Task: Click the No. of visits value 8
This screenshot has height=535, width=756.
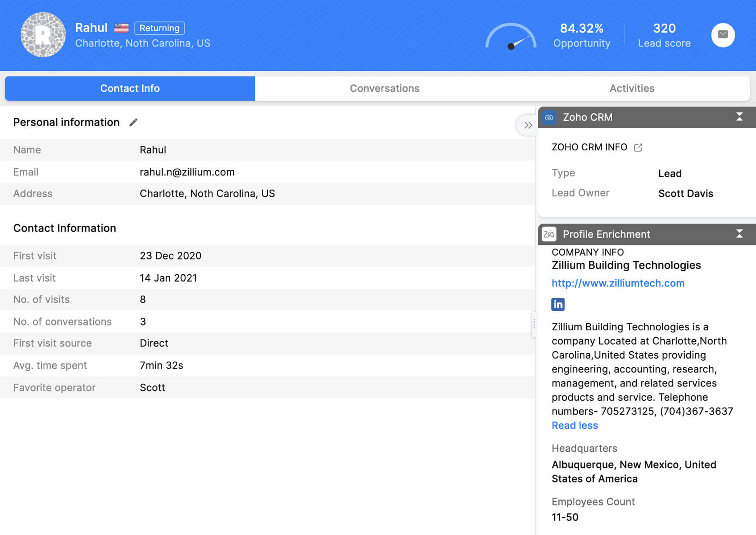Action: tap(143, 299)
